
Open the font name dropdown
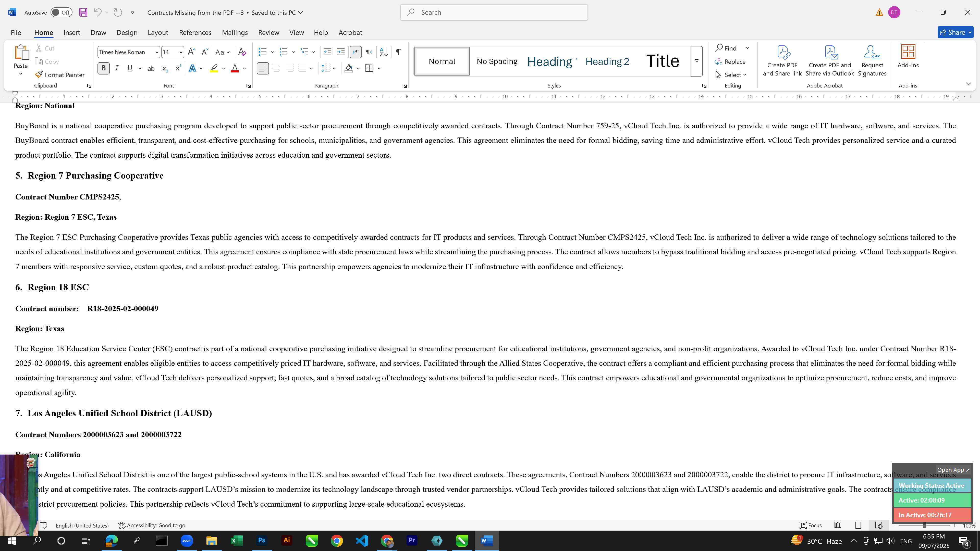[x=156, y=52]
